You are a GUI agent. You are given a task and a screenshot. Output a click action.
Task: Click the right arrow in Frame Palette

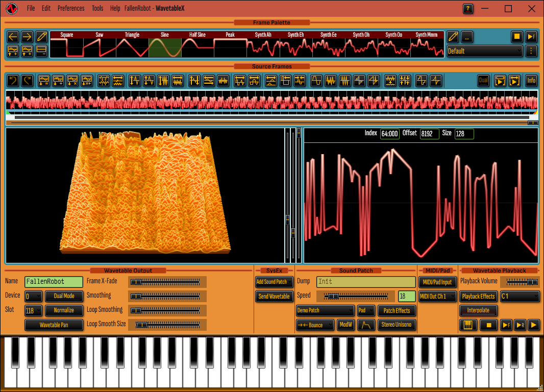tap(27, 36)
